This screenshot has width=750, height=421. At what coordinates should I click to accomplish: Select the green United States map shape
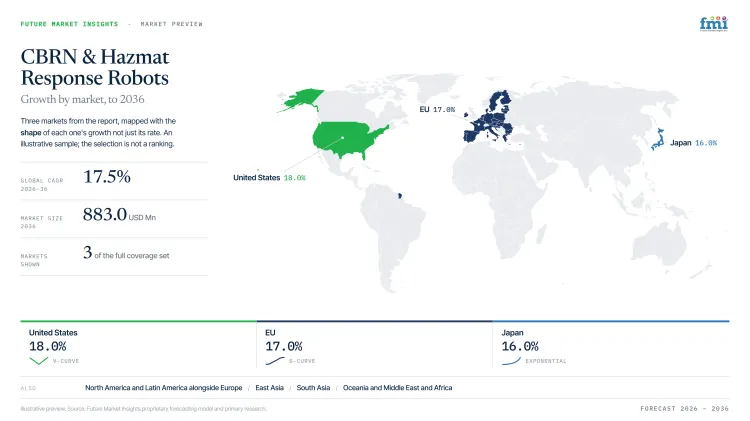click(349, 139)
